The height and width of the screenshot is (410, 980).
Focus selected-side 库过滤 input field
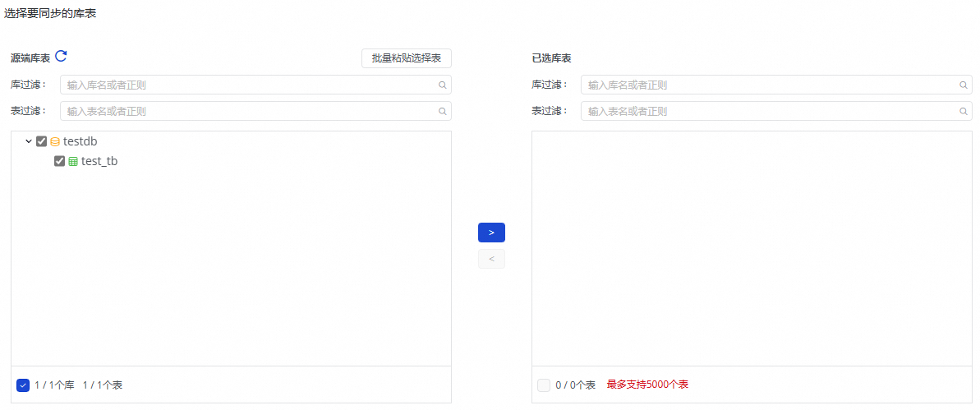coord(776,85)
